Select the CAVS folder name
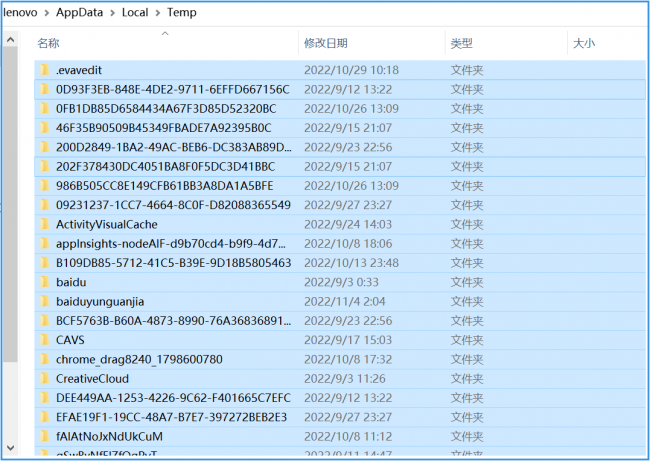 (x=70, y=340)
